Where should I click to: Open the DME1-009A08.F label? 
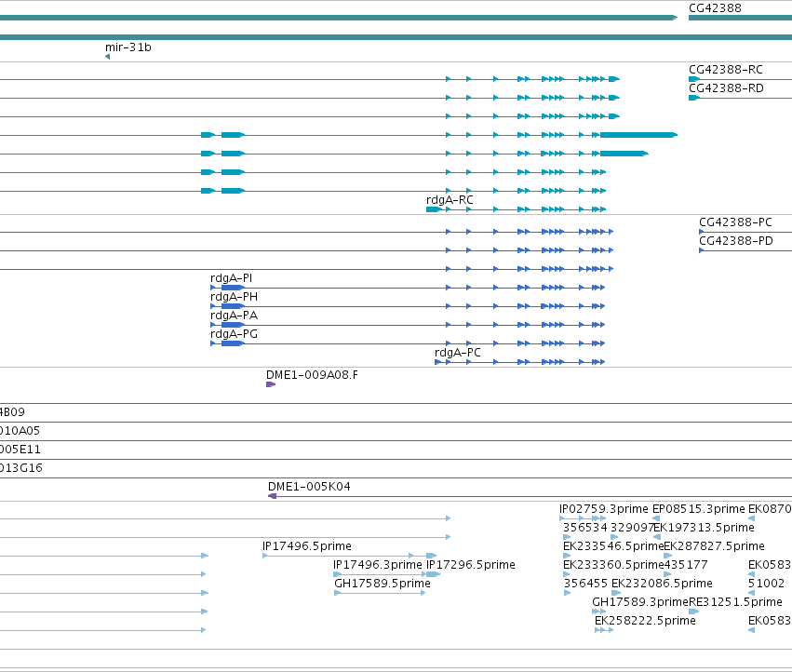point(312,375)
